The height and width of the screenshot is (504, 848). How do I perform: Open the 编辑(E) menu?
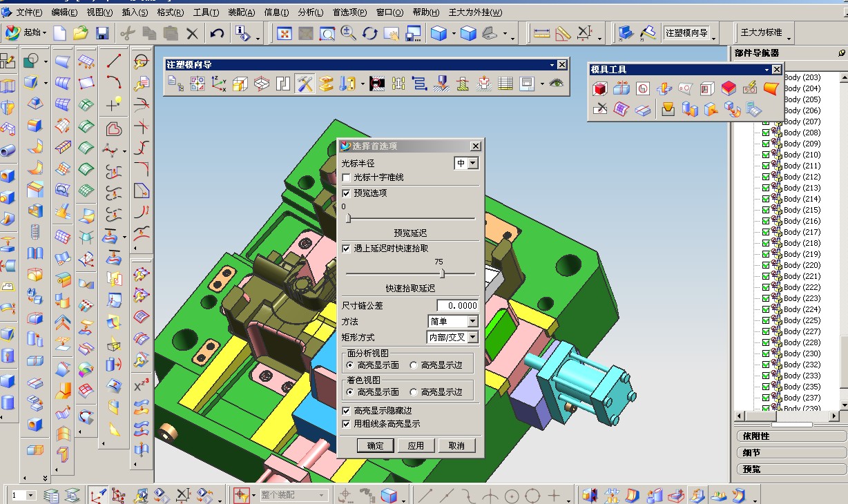[64, 12]
